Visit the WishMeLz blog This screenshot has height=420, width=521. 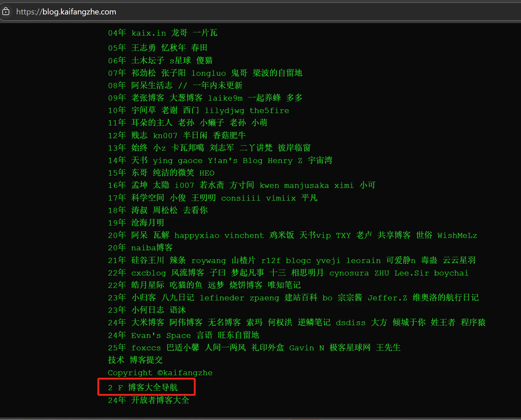pyautogui.click(x=457, y=235)
